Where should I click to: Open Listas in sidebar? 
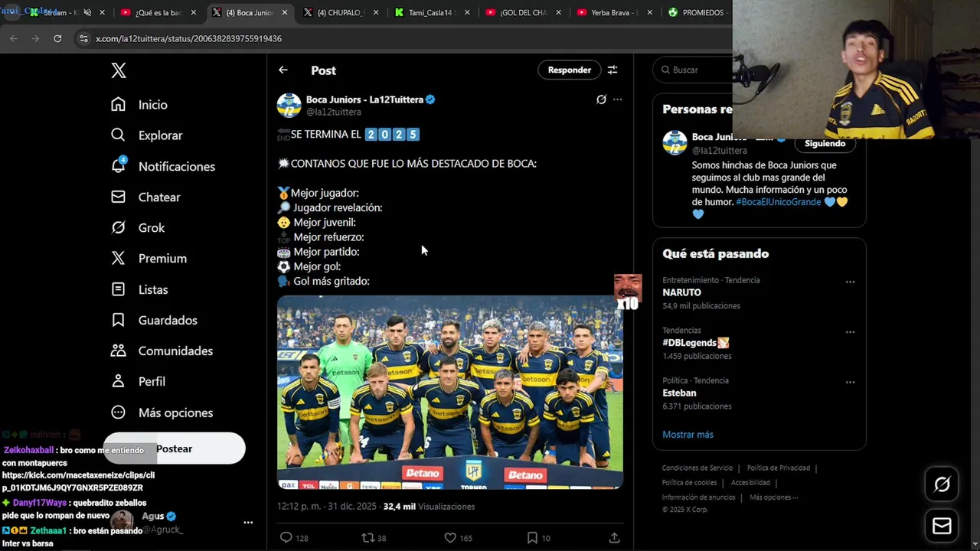coord(139,289)
